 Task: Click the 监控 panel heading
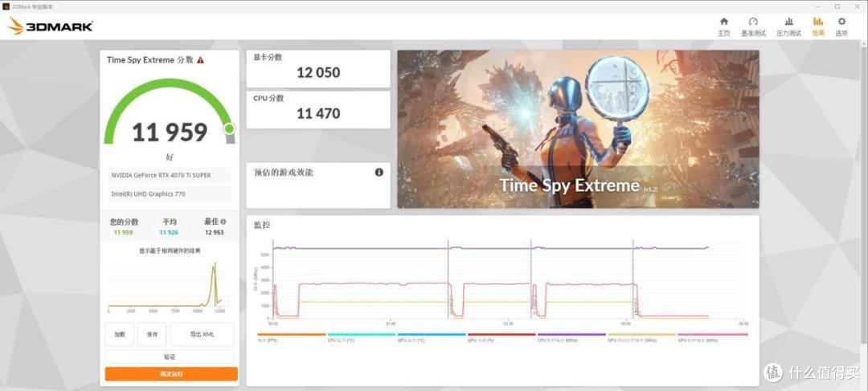[262, 225]
